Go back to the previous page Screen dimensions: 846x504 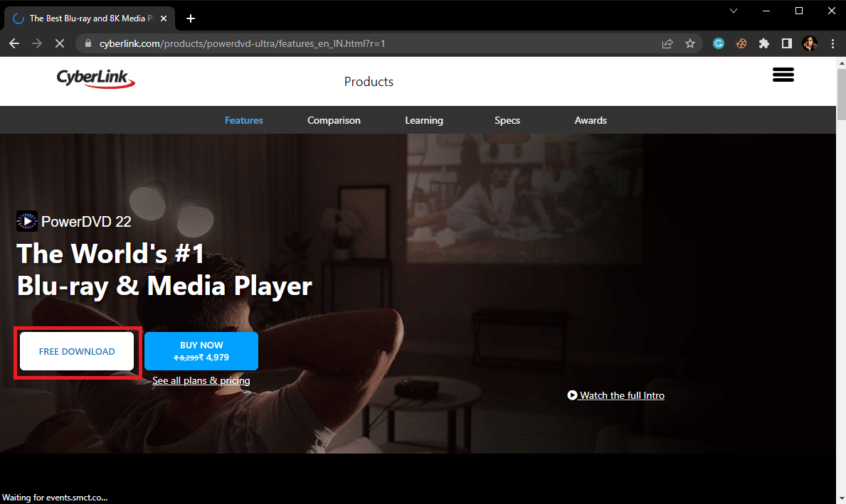click(x=14, y=43)
